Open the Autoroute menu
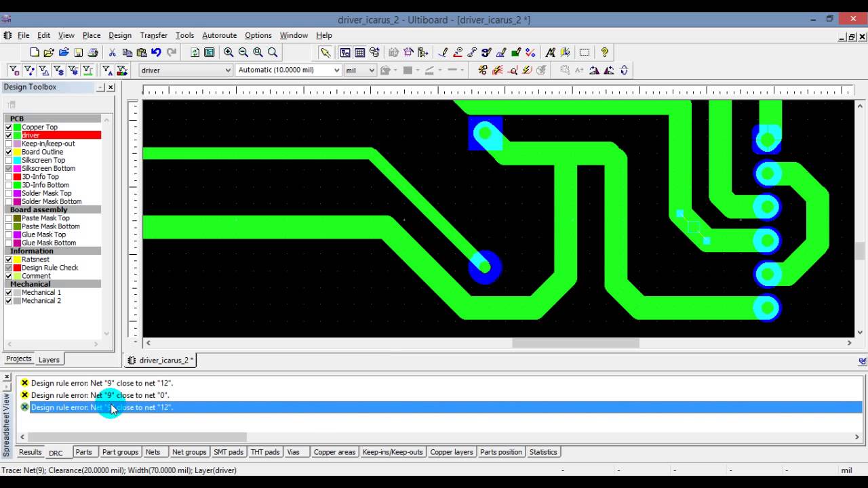 (x=219, y=35)
